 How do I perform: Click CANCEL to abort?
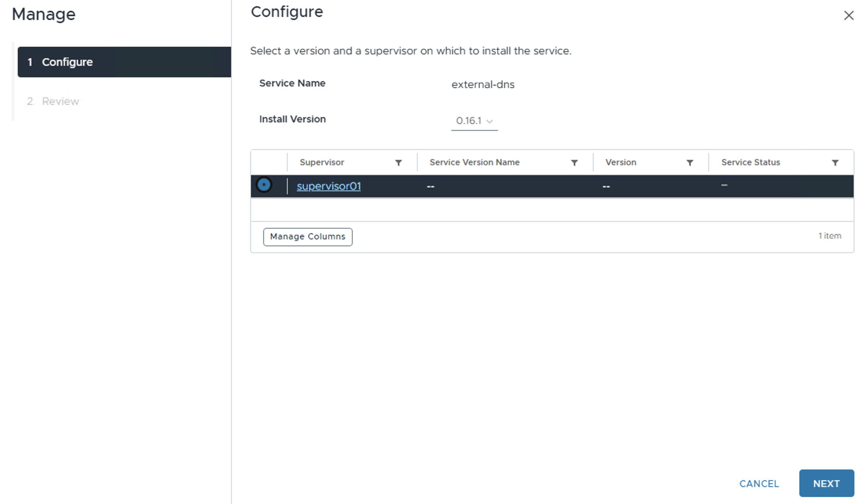click(x=759, y=484)
